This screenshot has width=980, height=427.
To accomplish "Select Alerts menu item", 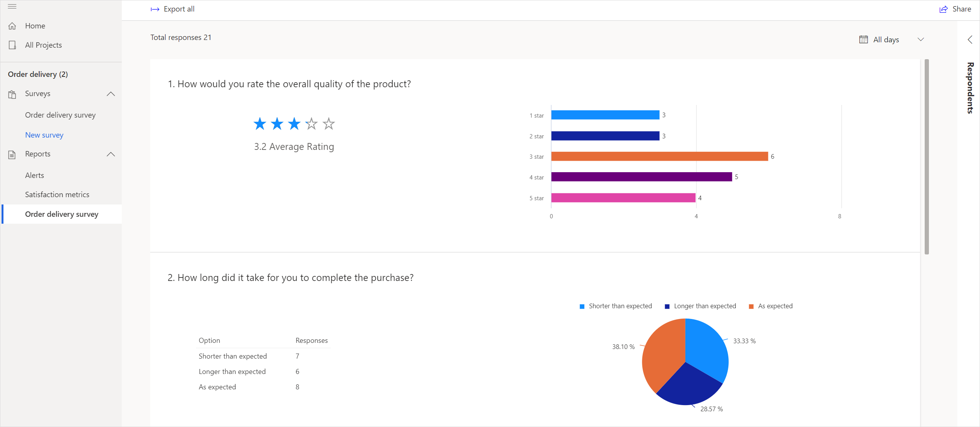I will 34,175.
